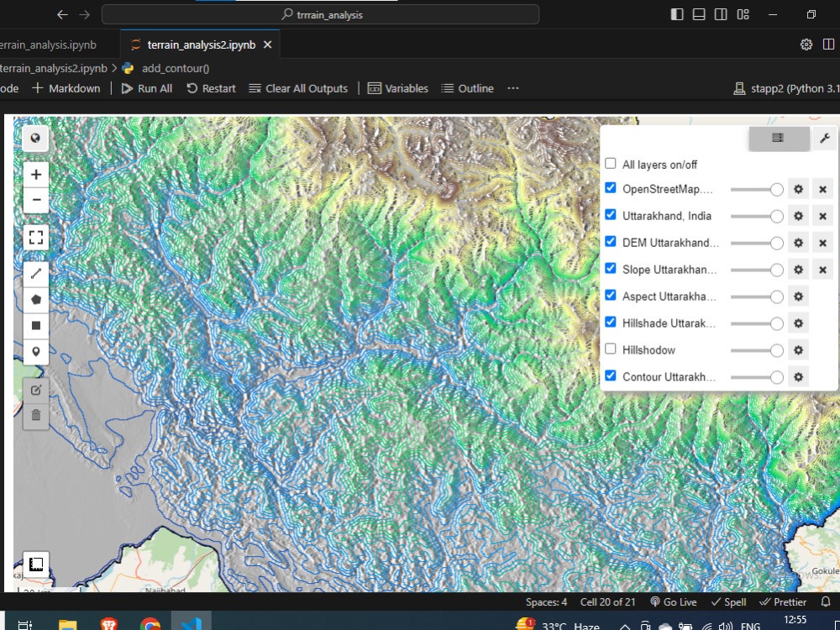
Task: Select the draw polygon tool
Action: pyautogui.click(x=36, y=300)
